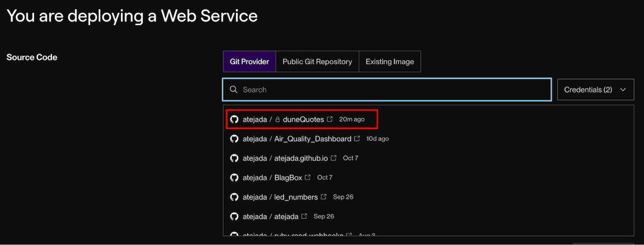Open atejada.github.io external link icon
Image resolution: width=644 pixels, height=245 pixels.
point(334,158)
